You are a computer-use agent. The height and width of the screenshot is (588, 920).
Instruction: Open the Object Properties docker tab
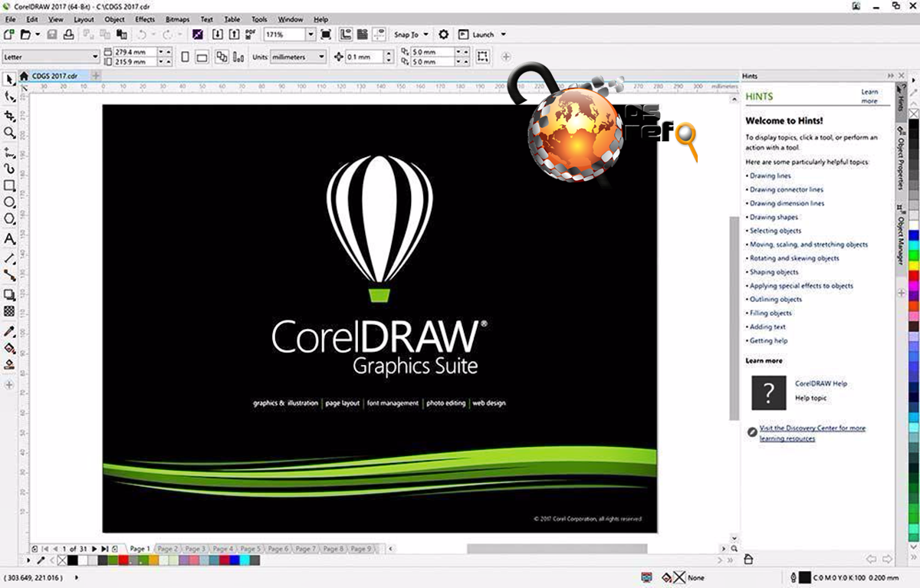coord(901,157)
